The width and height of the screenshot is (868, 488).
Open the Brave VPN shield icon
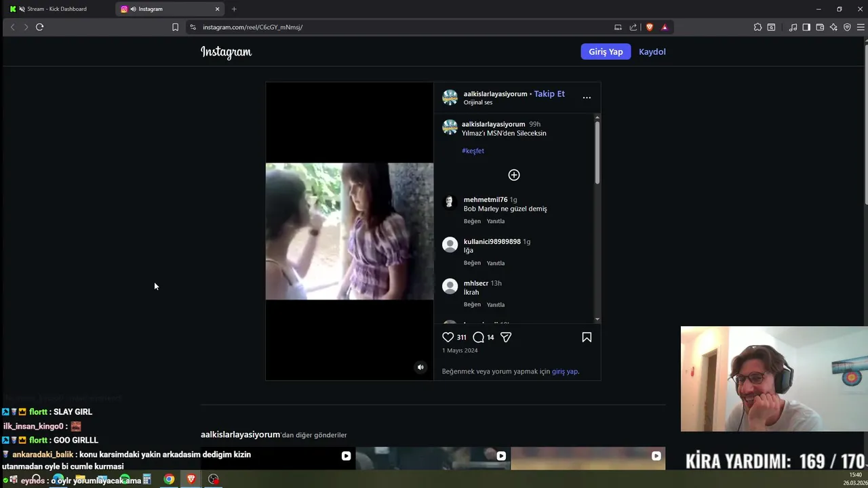pos(847,27)
